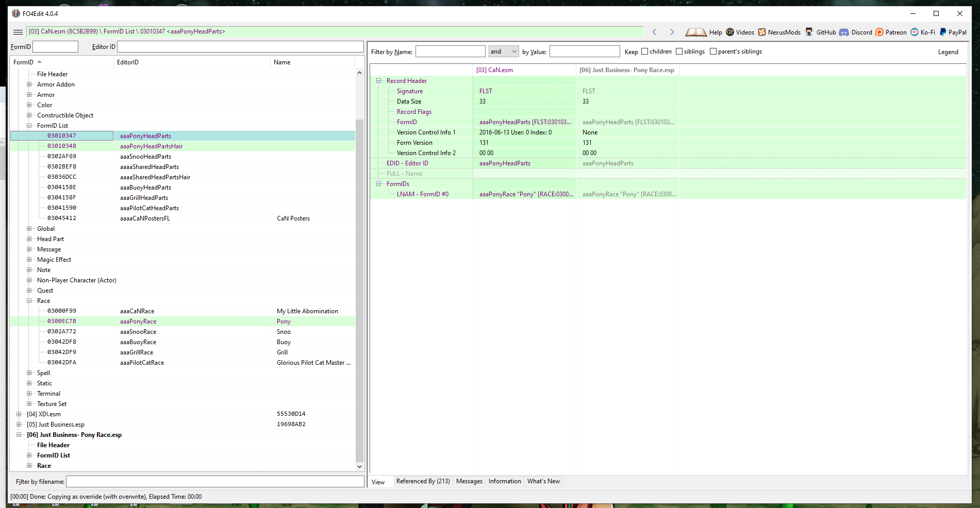Navigate forward with the right arrow

point(672,32)
